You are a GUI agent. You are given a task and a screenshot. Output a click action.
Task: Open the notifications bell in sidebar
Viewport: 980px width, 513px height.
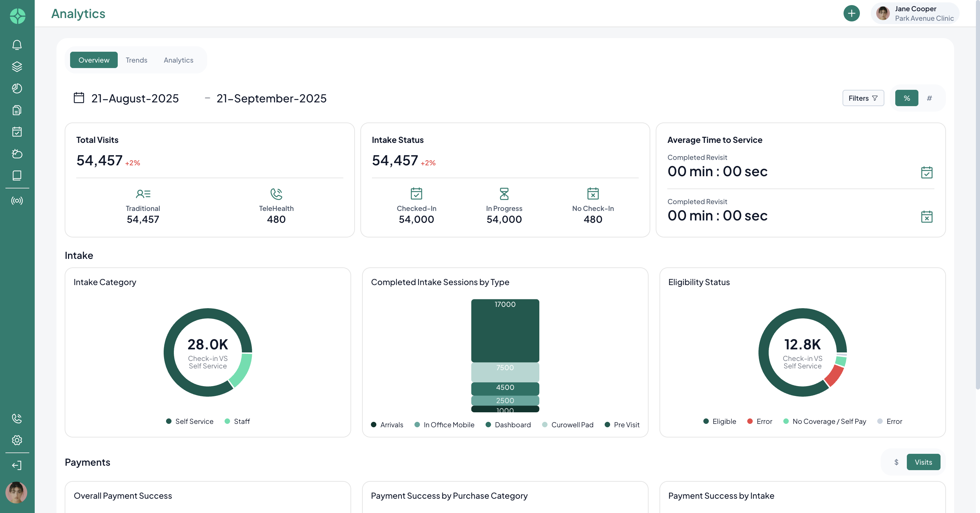point(17,45)
